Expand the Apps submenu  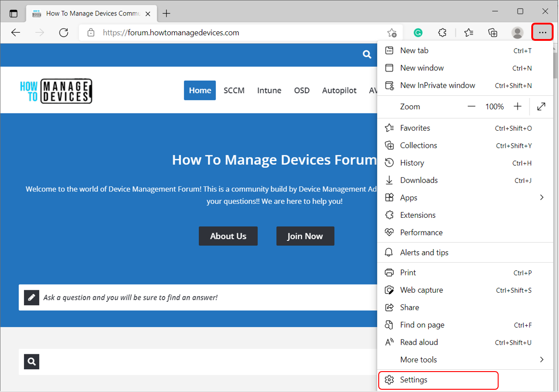coord(541,197)
